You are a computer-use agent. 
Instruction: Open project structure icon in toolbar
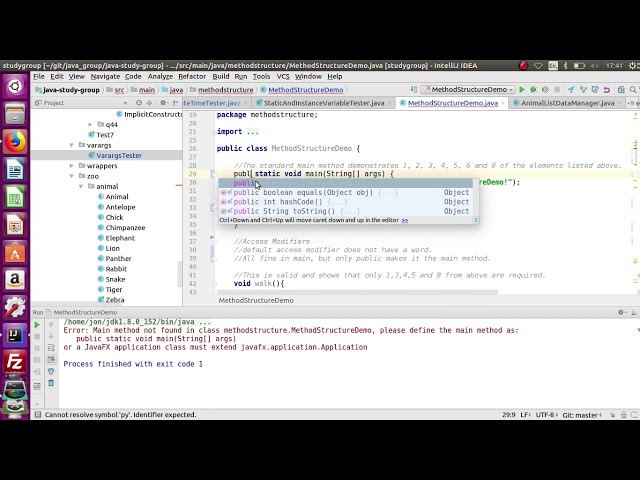(621, 89)
